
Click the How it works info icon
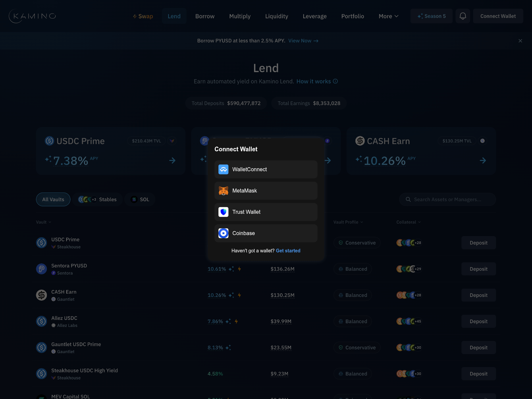click(x=335, y=81)
